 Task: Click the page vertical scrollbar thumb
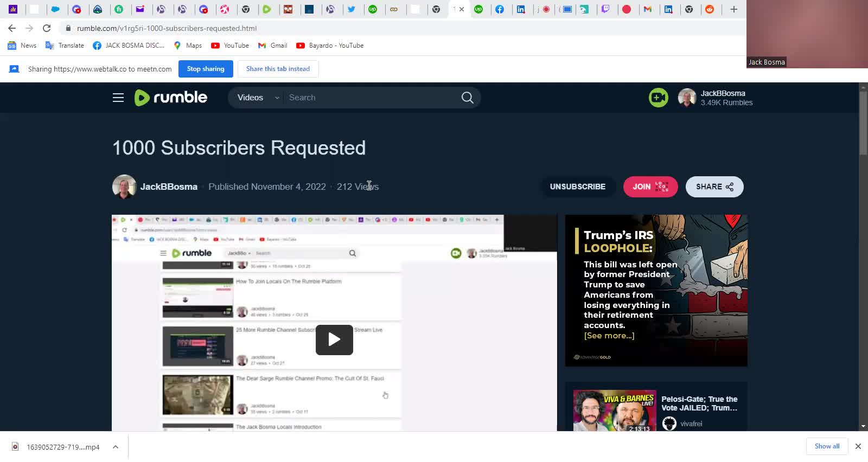(x=863, y=124)
